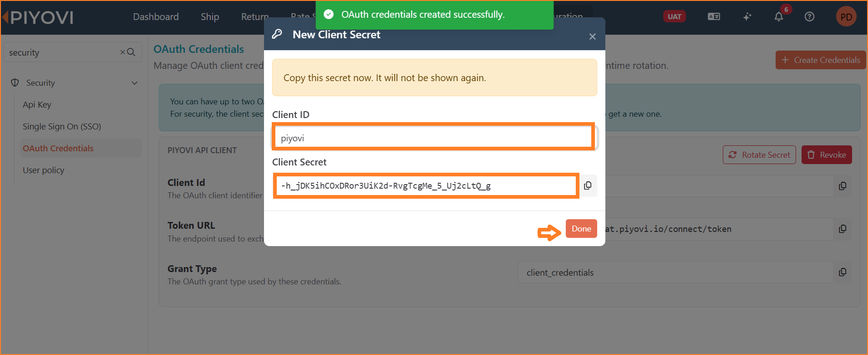Open the Api Key page
This screenshot has height=355, width=868.
37,105
